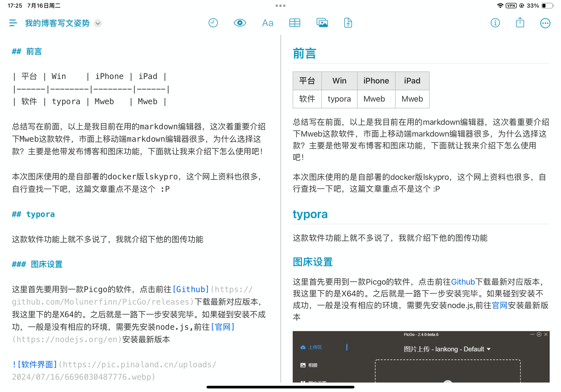Open the sidebar list menu icon
Image resolution: width=561 pixels, height=392 pixels.
(x=13, y=23)
